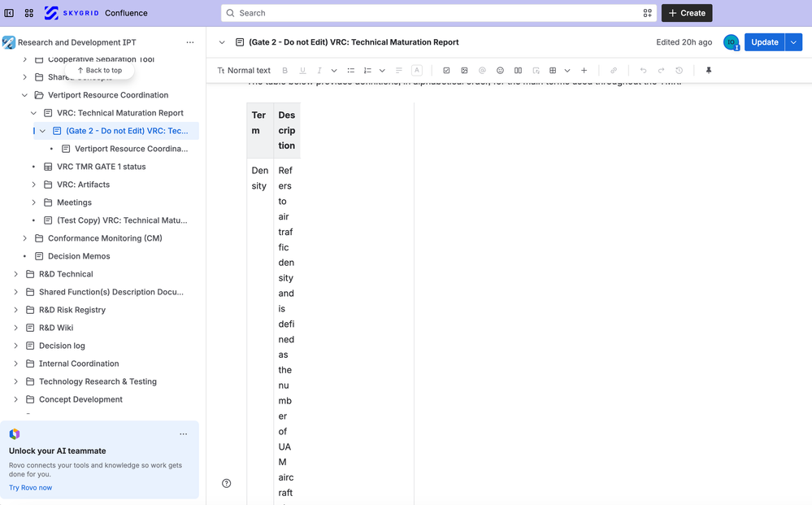Collapse the left sidebar panel icon

tap(9, 13)
